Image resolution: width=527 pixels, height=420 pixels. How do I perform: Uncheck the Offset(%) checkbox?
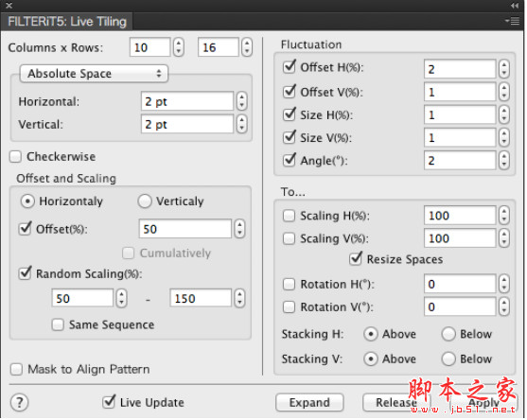(26, 229)
